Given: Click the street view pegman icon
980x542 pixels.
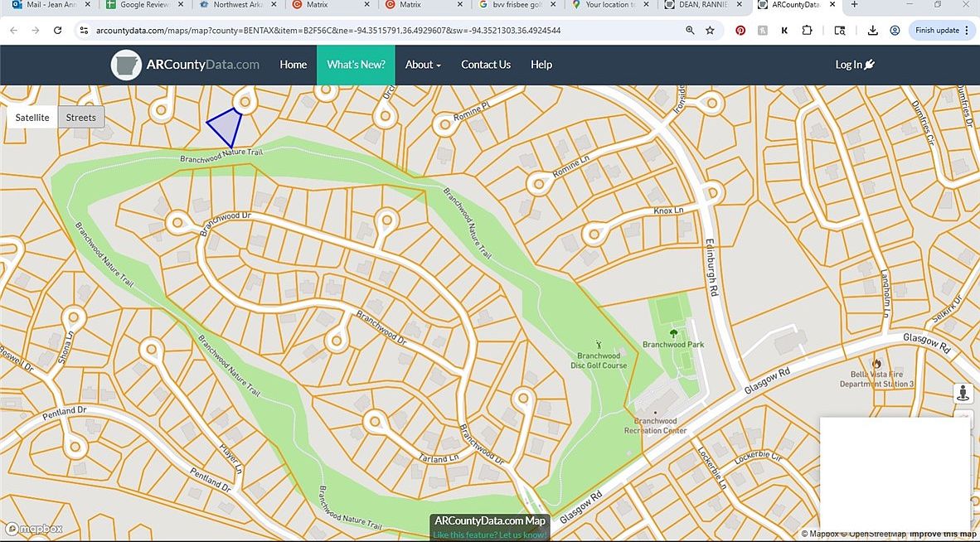Looking at the screenshot, I should click(963, 393).
